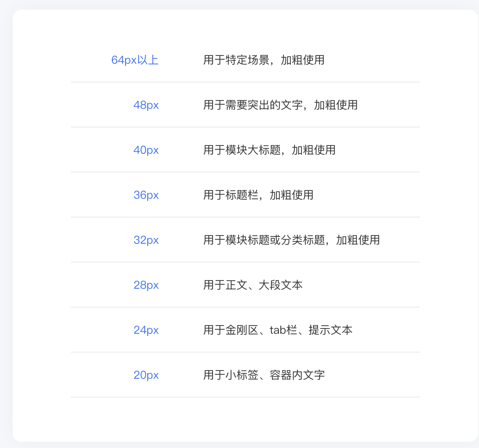Click the text "用于需要突出的文字，加粗使用"
The image size is (479, 448).
[280, 105]
